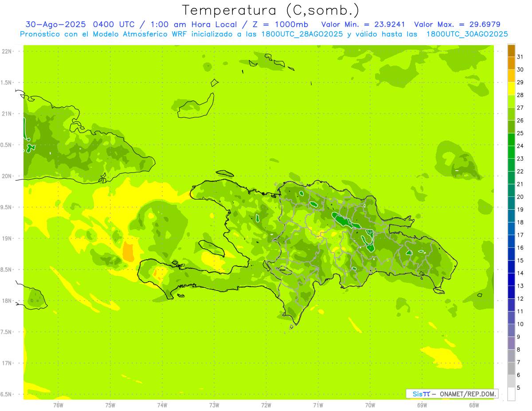
Task: Click the '18N' latitude label
Action: (7, 301)
